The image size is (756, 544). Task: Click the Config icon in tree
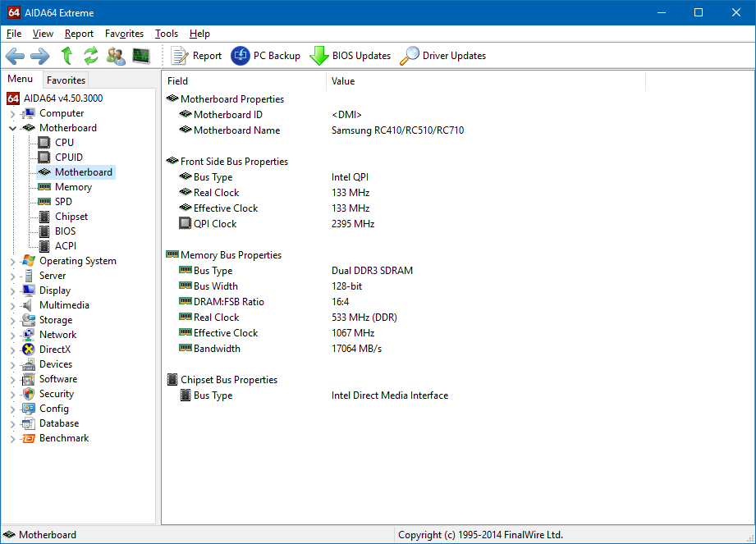(29, 409)
